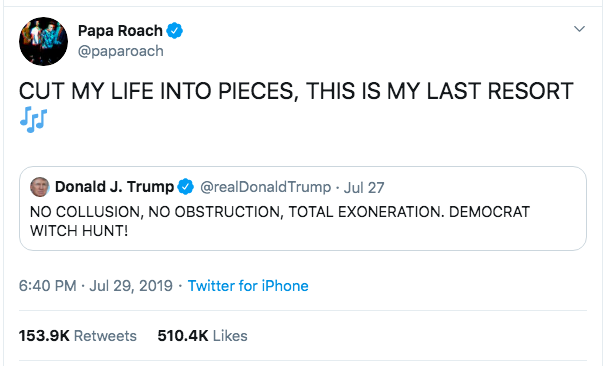Viewport: 607px width, 366px height.
Task: Open the tweet options chevron menu
Action: pos(579,29)
